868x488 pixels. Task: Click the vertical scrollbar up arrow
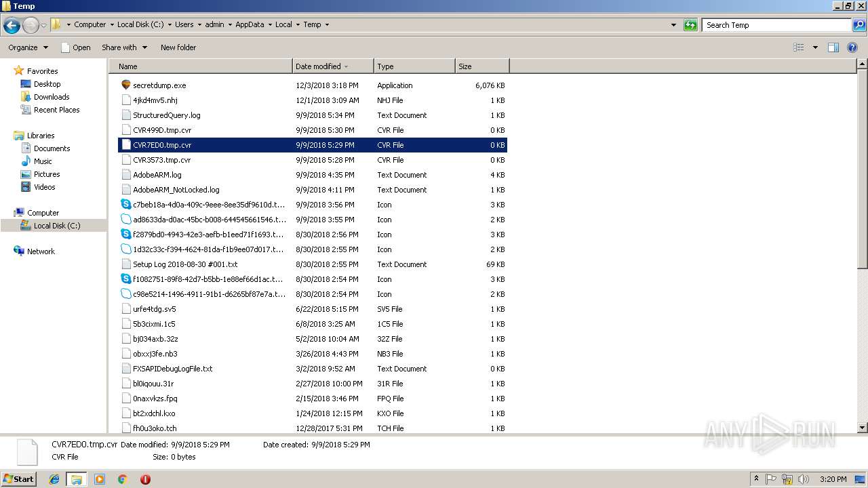tap(862, 64)
